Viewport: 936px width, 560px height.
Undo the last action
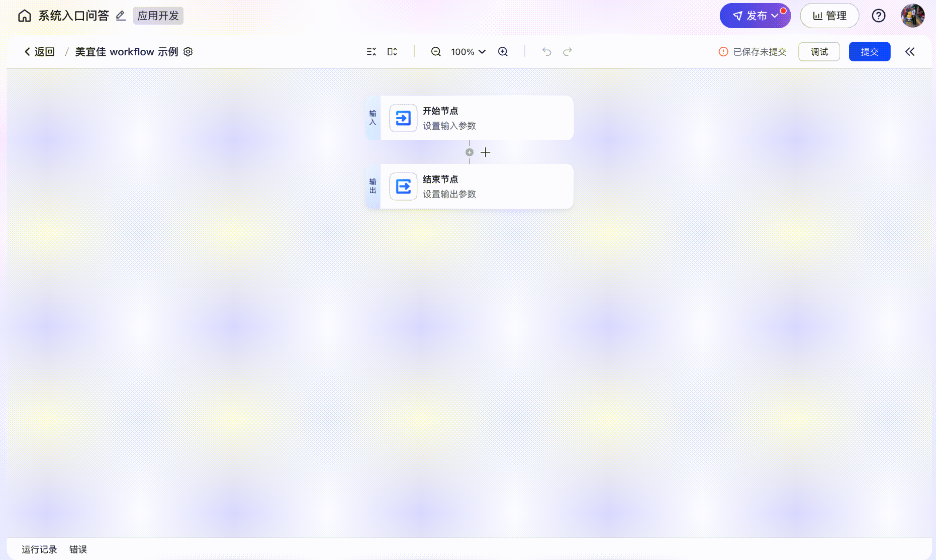pyautogui.click(x=546, y=52)
